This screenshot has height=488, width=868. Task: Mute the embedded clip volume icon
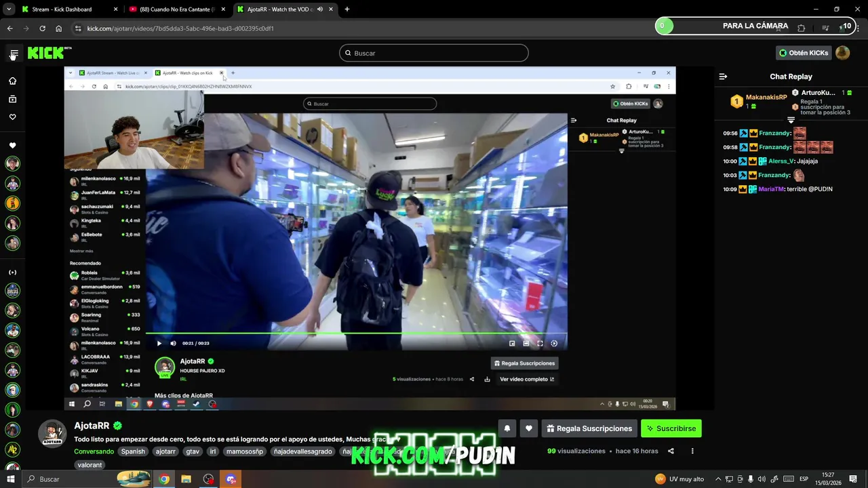(x=173, y=343)
